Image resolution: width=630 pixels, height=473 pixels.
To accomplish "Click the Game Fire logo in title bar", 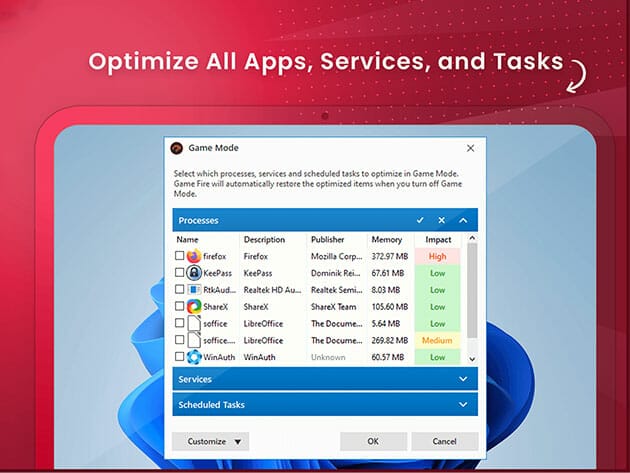I will point(177,148).
